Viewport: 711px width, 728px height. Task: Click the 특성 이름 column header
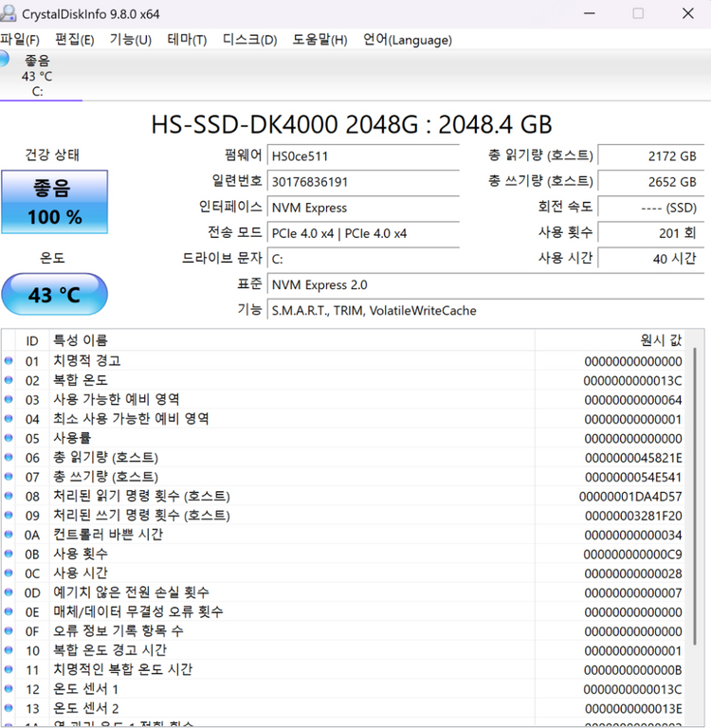[x=292, y=340]
